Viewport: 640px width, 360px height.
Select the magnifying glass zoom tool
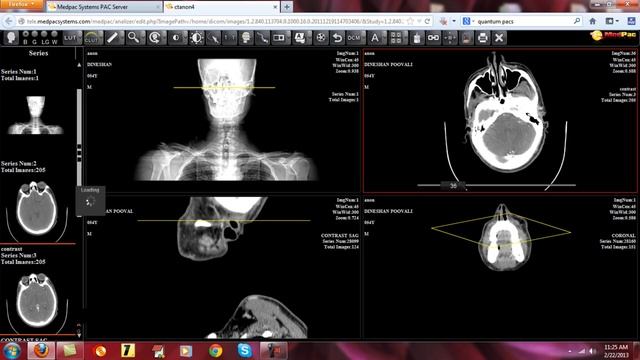[133, 38]
